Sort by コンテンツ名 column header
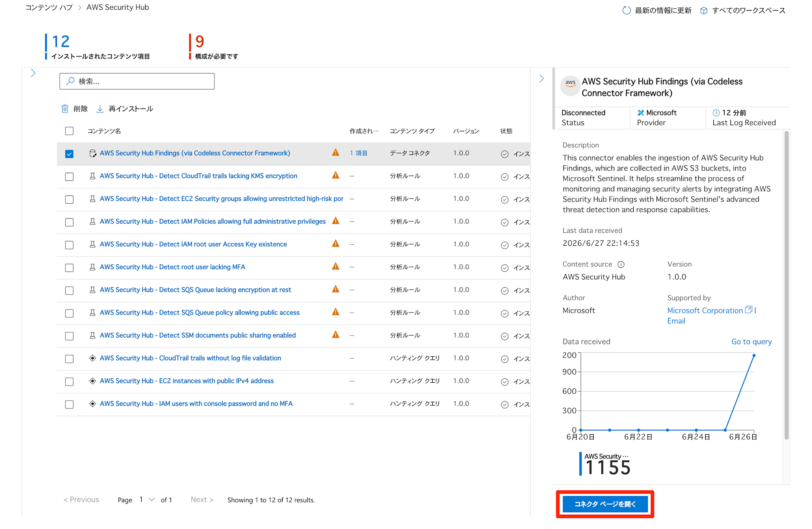This screenshot has width=812, height=529. 104,131
